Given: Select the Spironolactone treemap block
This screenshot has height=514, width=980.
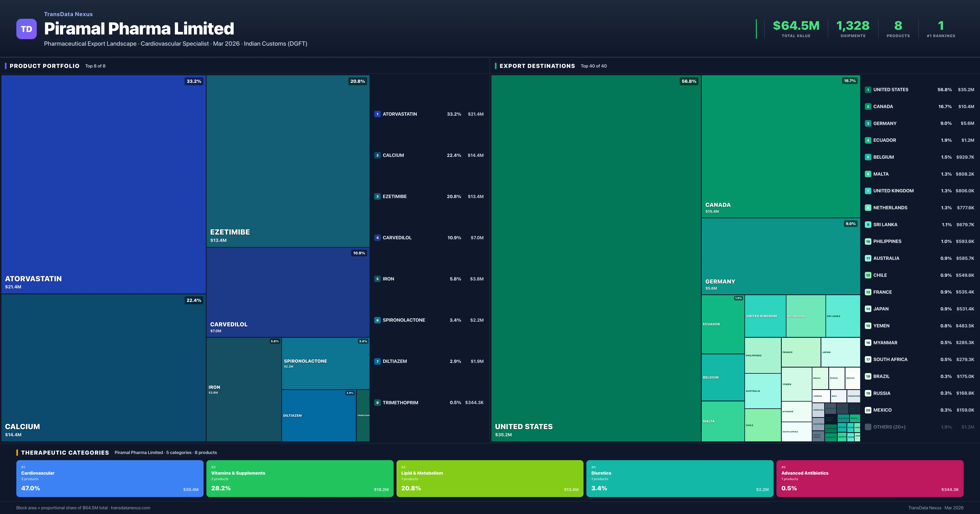Looking at the screenshot, I should [x=325, y=363].
